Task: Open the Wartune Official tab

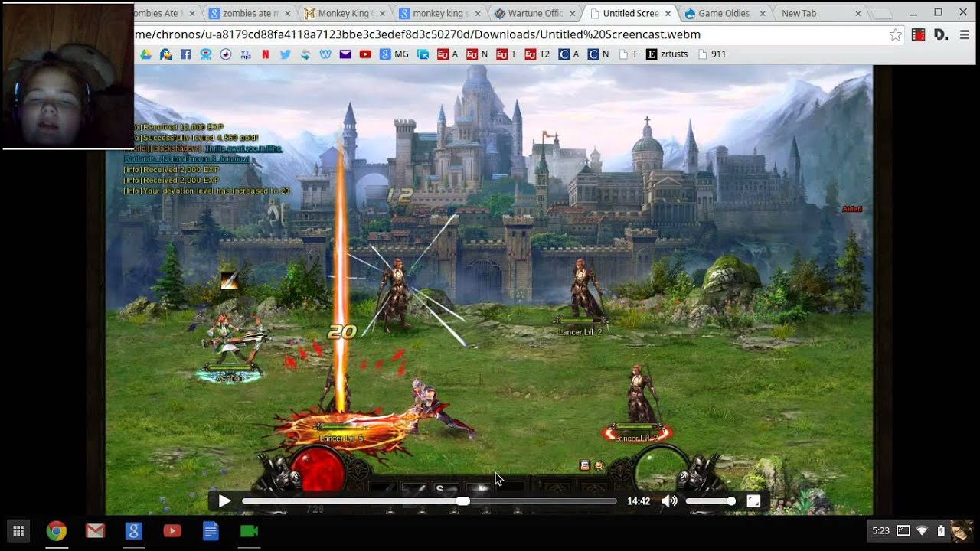Action: (x=535, y=13)
